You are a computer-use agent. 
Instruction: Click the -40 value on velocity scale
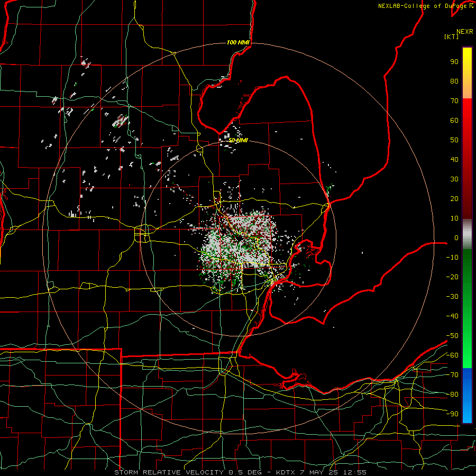(452, 316)
